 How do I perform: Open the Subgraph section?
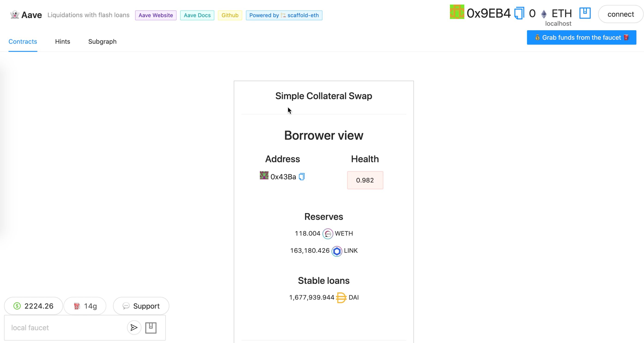102,41
